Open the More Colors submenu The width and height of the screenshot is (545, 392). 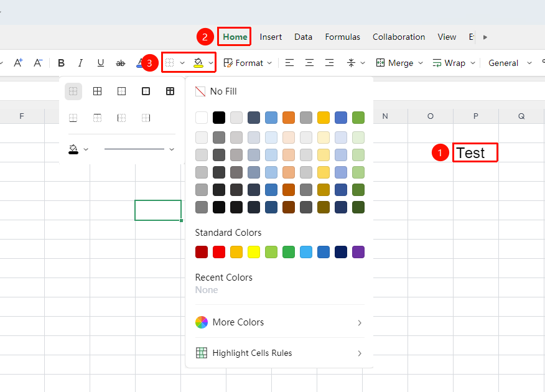click(279, 322)
